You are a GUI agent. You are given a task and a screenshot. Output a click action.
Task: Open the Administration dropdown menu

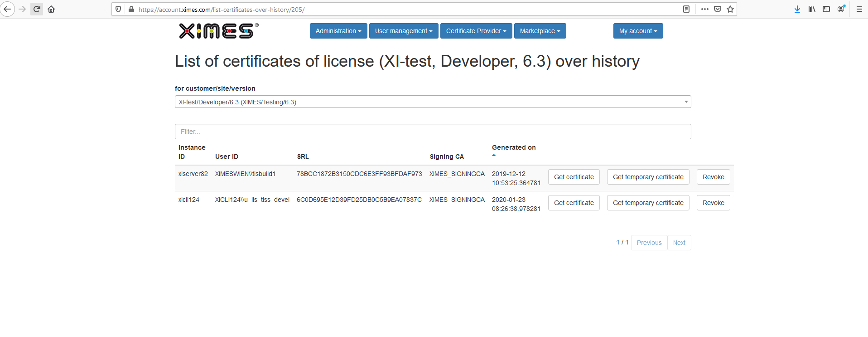click(338, 31)
